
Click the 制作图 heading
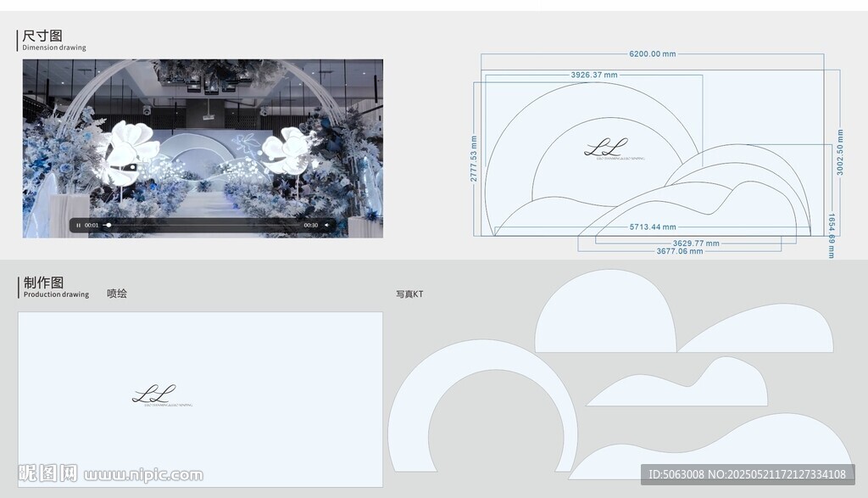coord(43,283)
